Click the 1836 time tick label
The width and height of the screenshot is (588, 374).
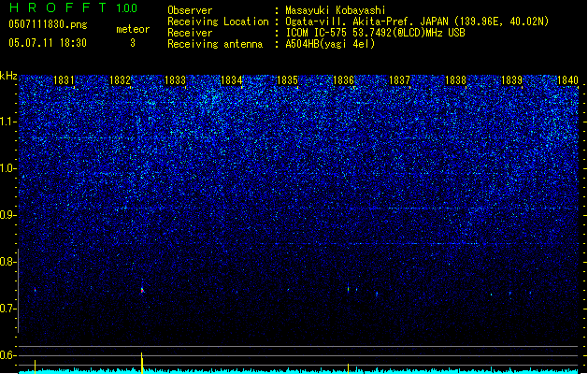343,80
